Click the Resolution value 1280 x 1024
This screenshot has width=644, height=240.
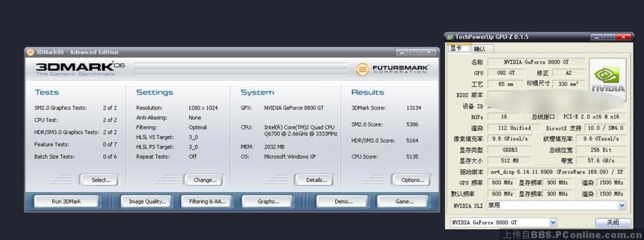coord(204,108)
